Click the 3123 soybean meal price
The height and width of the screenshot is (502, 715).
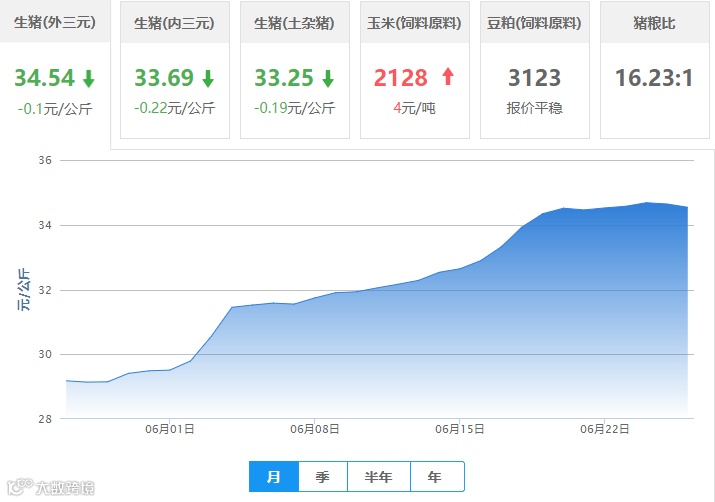tap(534, 78)
